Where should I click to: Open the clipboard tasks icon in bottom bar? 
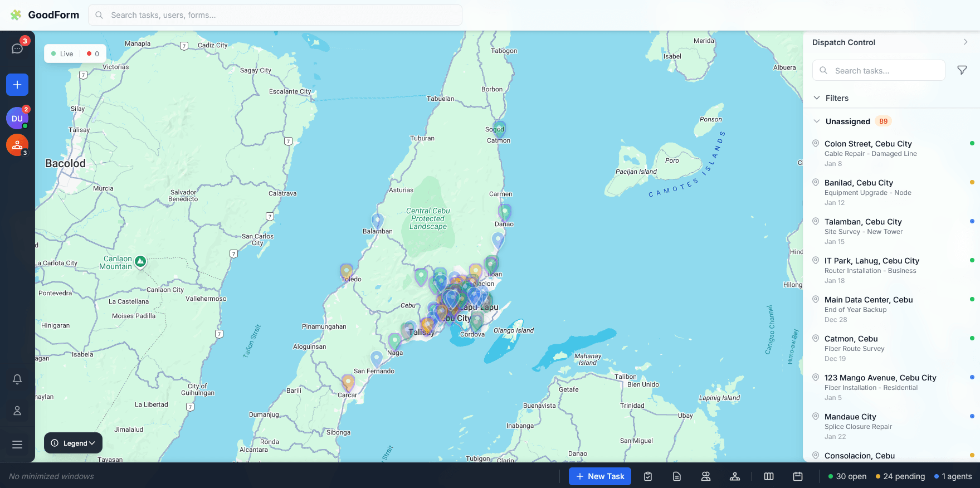648,476
